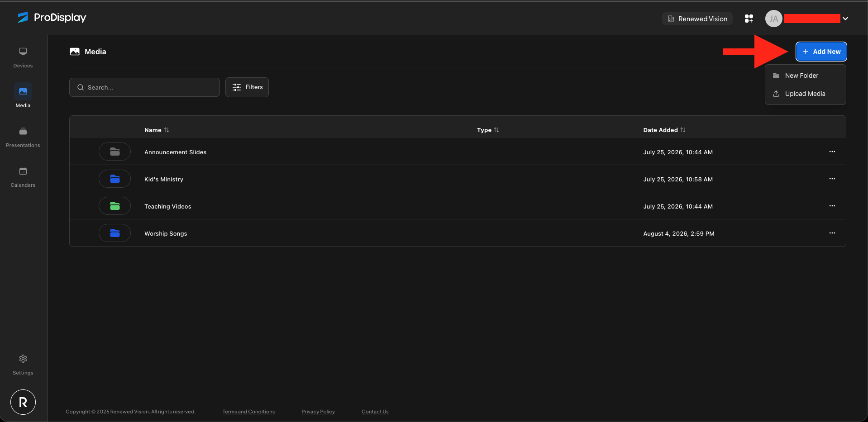Click the app switcher grid icon

[749, 19]
